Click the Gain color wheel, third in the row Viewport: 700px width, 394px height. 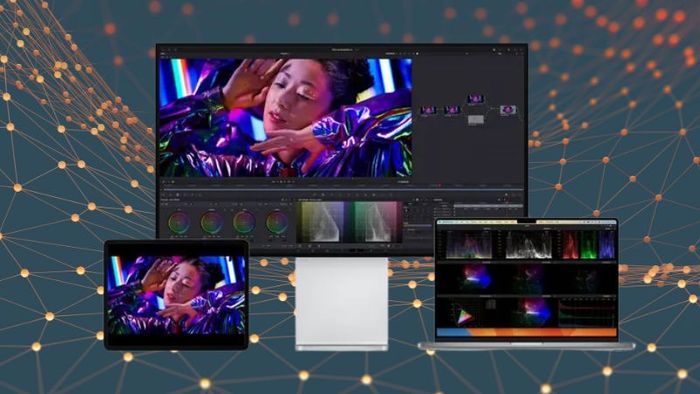244,222
